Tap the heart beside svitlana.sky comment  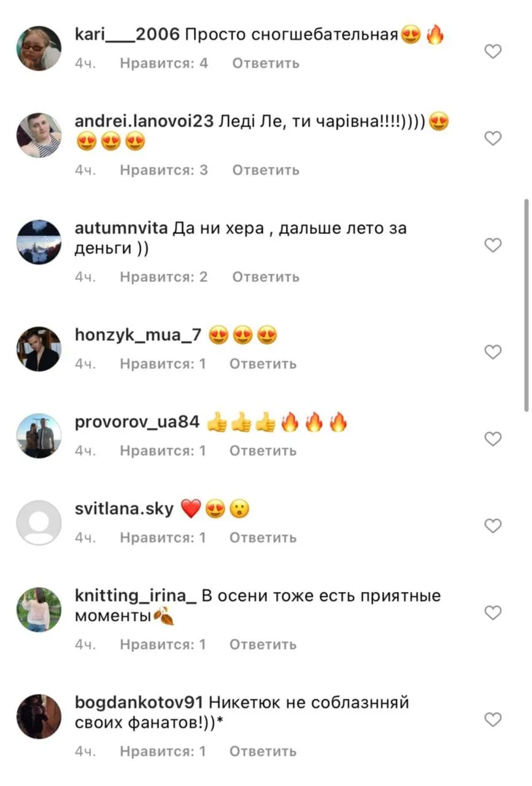click(493, 526)
